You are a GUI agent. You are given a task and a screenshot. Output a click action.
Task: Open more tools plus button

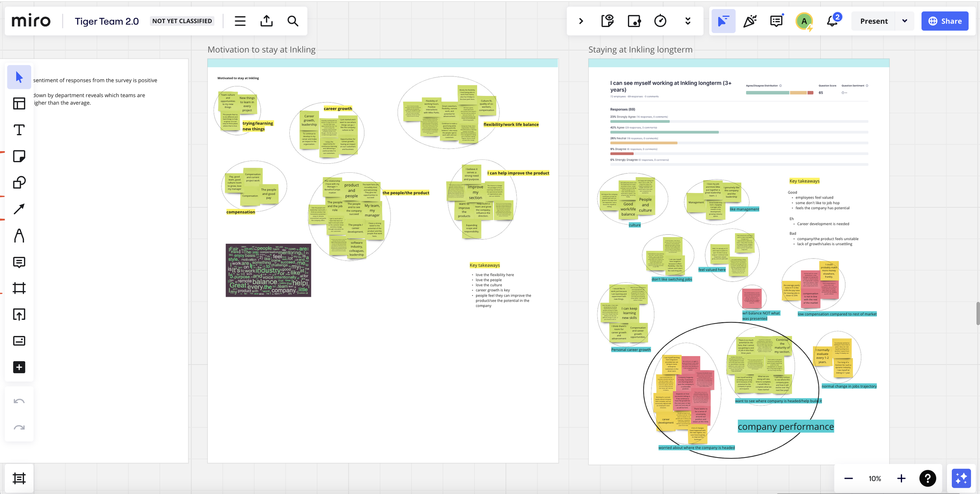pos(19,367)
